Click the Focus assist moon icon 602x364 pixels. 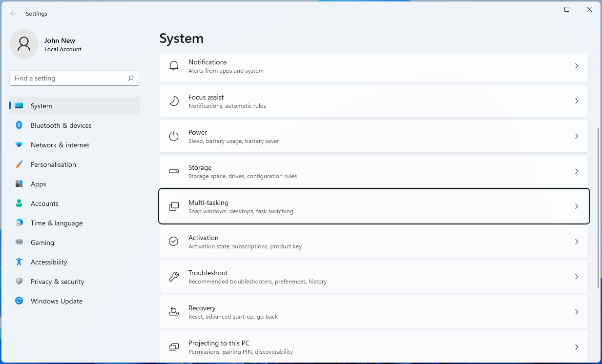coord(174,101)
